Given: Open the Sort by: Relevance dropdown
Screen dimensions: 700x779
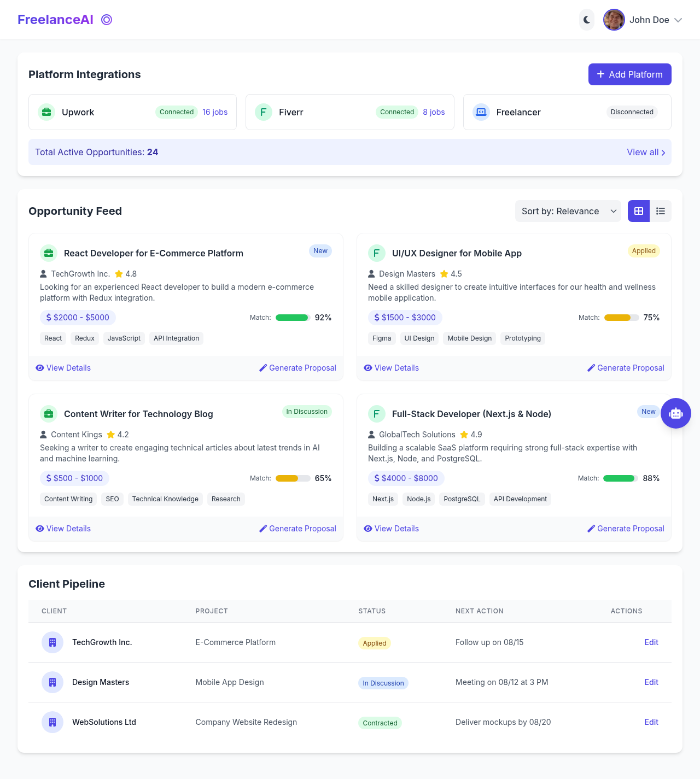Looking at the screenshot, I should click(x=568, y=211).
